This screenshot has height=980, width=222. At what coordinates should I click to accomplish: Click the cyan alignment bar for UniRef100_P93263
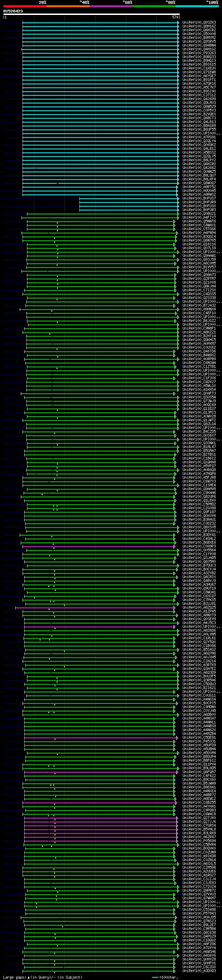click(x=101, y=53)
